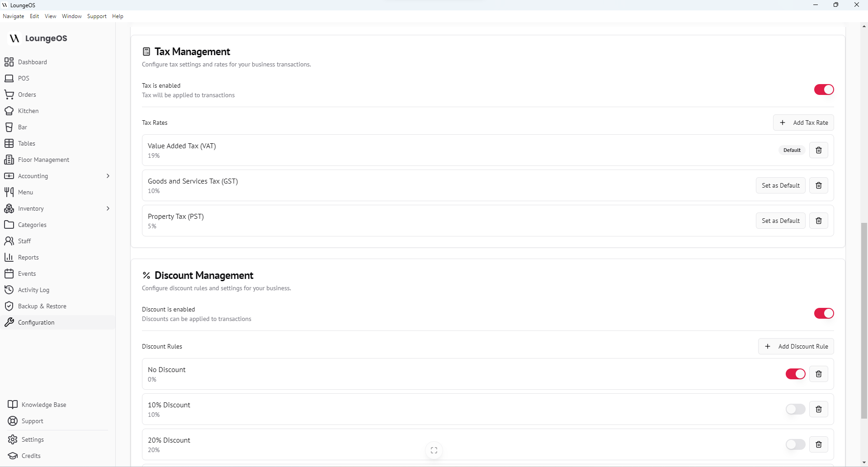
Task: Open the Support menu in menu bar
Action: coord(97,16)
